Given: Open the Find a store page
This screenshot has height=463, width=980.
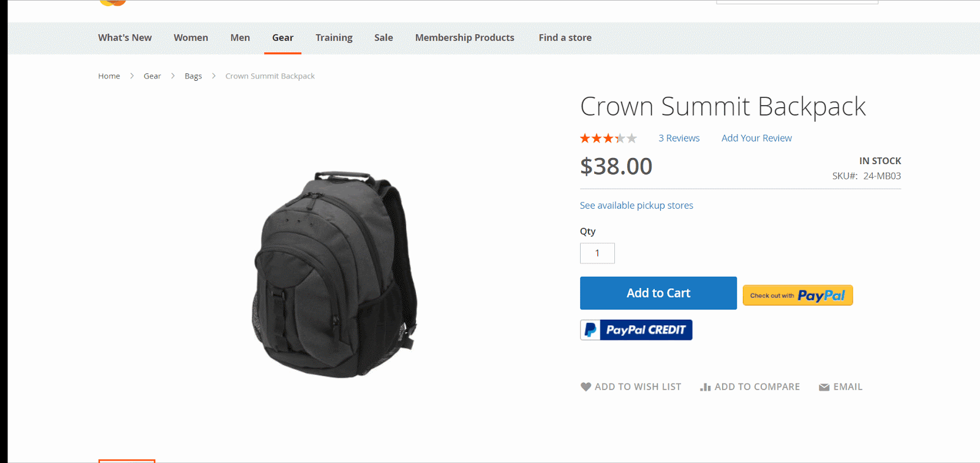Looking at the screenshot, I should click(x=565, y=38).
